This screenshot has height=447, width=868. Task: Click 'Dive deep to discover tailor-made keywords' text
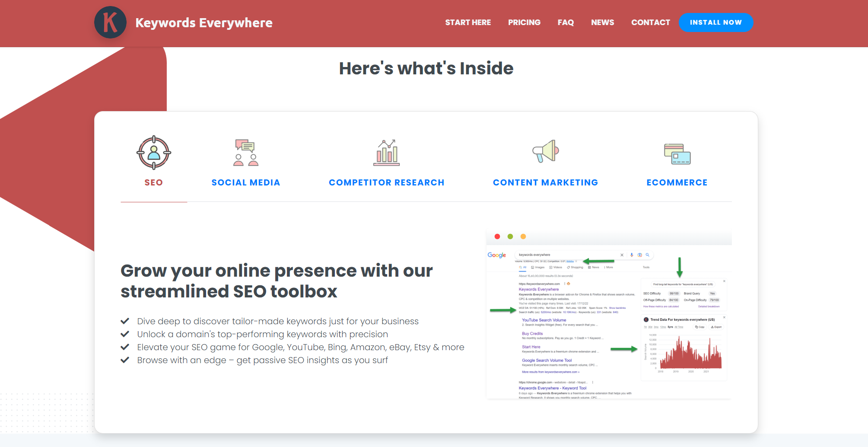point(278,321)
